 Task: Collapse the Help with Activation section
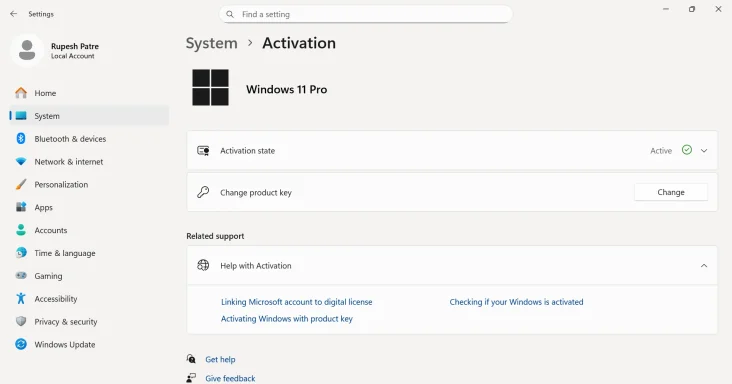tap(704, 265)
